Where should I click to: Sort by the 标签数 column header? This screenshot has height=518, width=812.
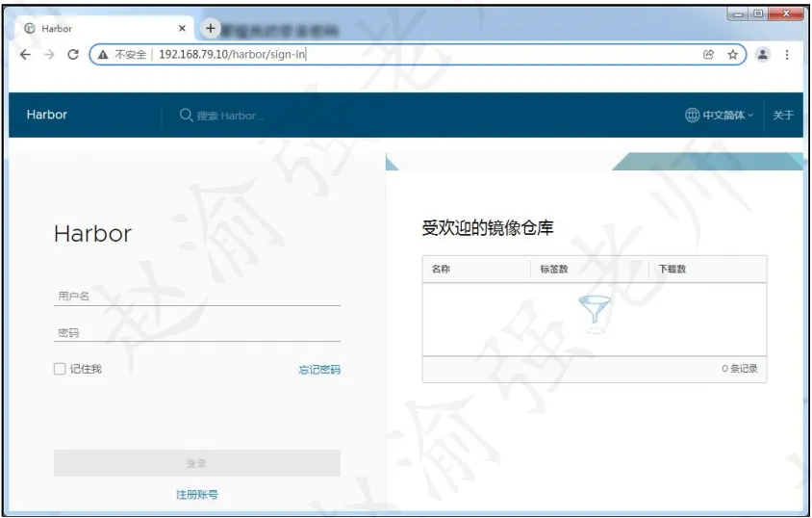click(554, 269)
